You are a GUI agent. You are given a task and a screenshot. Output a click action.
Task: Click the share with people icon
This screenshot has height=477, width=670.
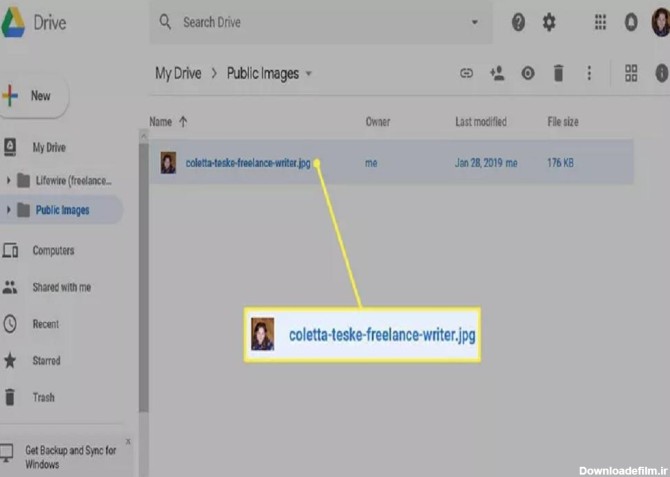click(497, 73)
